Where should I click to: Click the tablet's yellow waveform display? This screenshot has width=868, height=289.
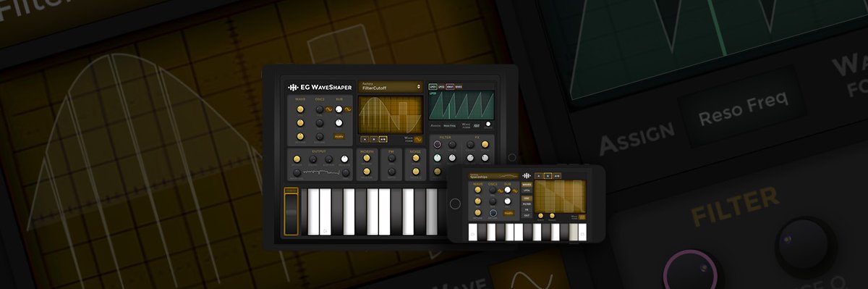point(391,114)
